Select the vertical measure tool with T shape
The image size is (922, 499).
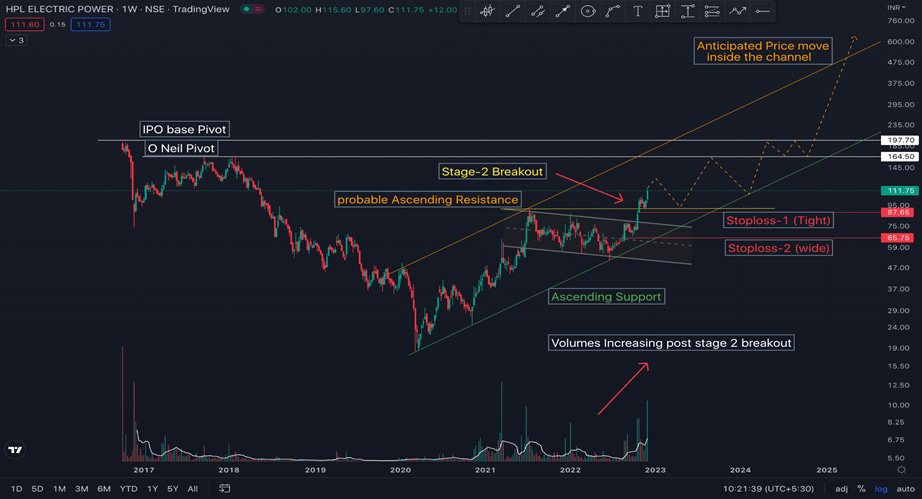coord(687,11)
